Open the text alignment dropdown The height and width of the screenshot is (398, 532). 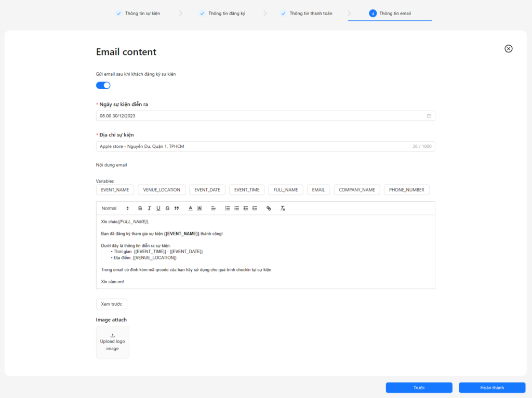[213, 208]
